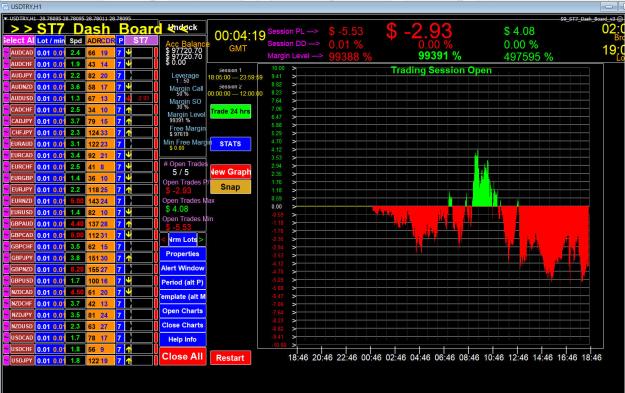Toggle the magenta select box for EURAUD
The image size is (625, 393).
pos(6,144)
